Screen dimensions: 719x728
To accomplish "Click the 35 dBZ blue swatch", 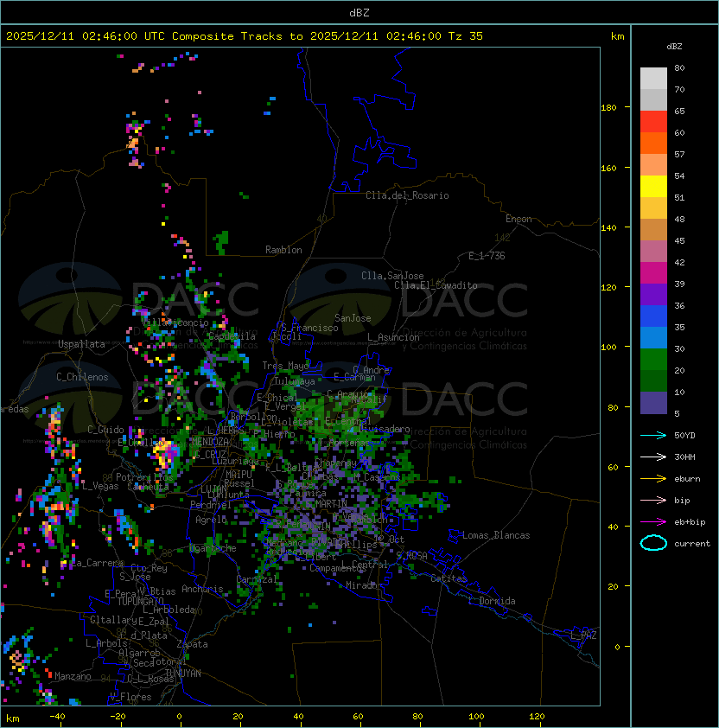I will point(653,316).
